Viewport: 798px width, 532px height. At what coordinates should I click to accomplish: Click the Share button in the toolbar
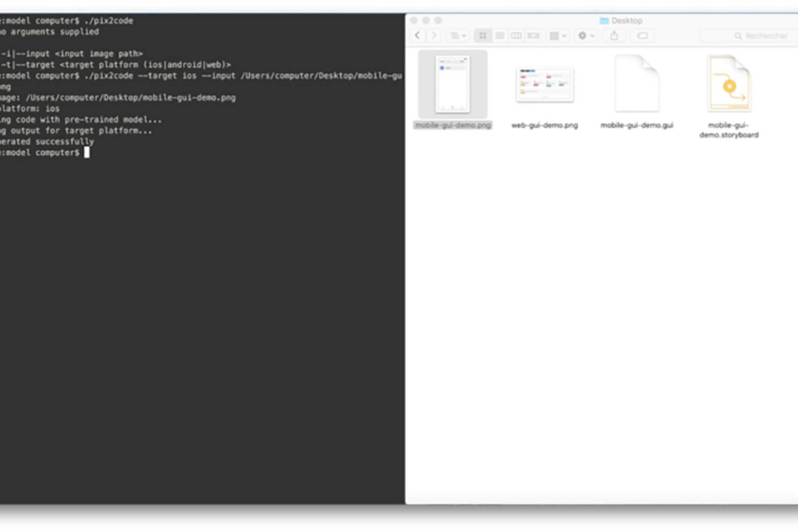pyautogui.click(x=614, y=35)
